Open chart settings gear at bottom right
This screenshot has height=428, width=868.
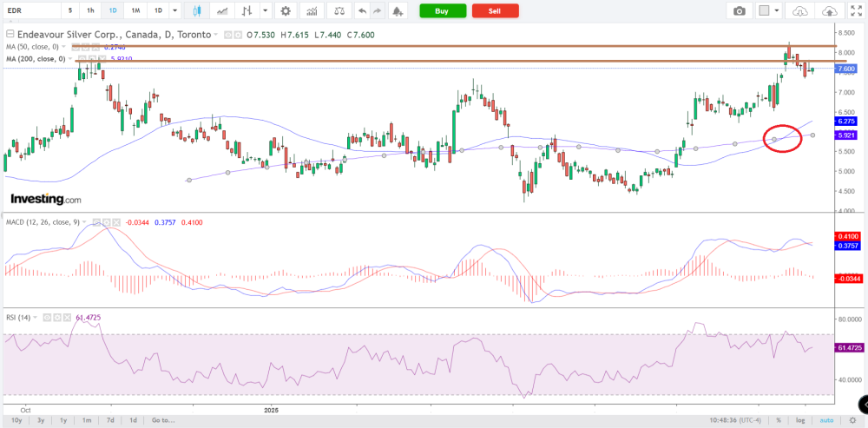click(x=852, y=420)
